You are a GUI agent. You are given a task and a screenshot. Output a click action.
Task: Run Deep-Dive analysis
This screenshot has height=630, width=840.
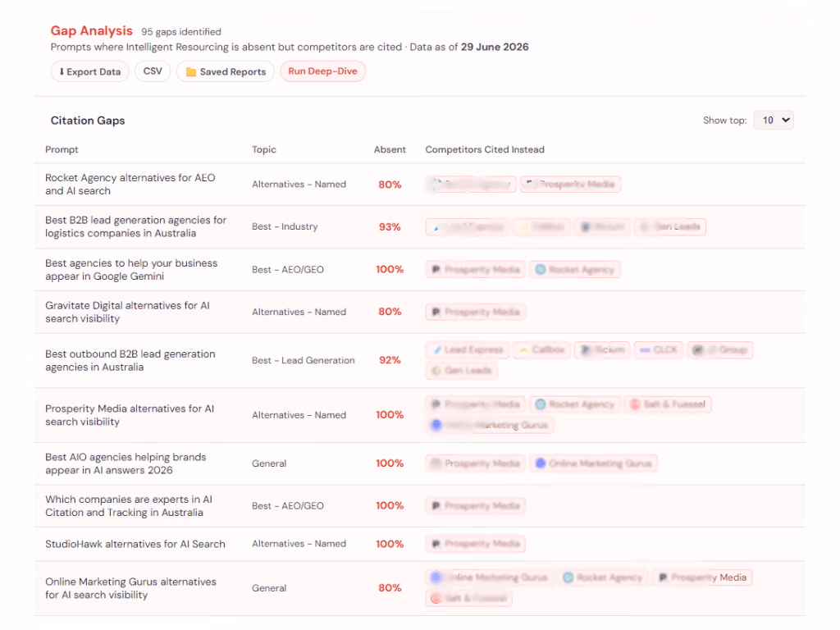pyautogui.click(x=322, y=71)
